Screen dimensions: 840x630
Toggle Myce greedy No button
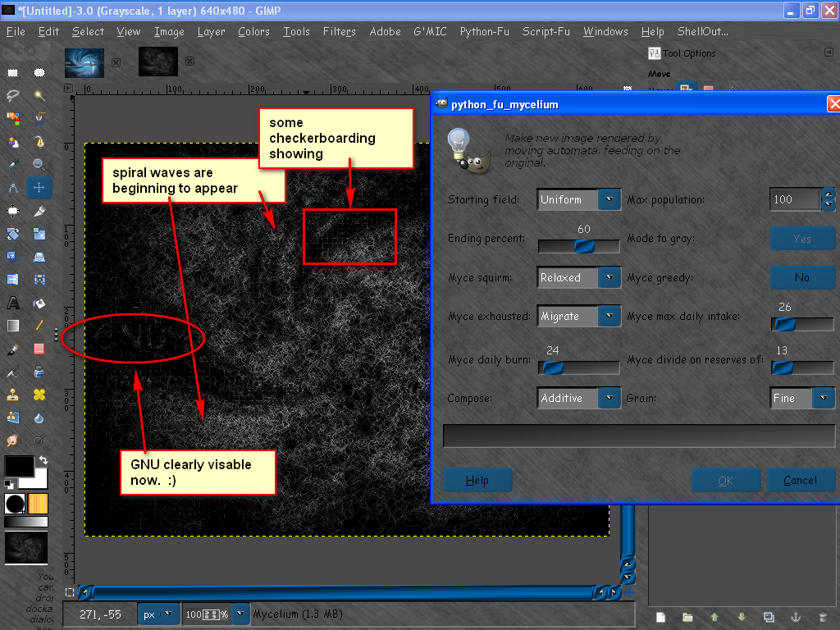[801, 277]
